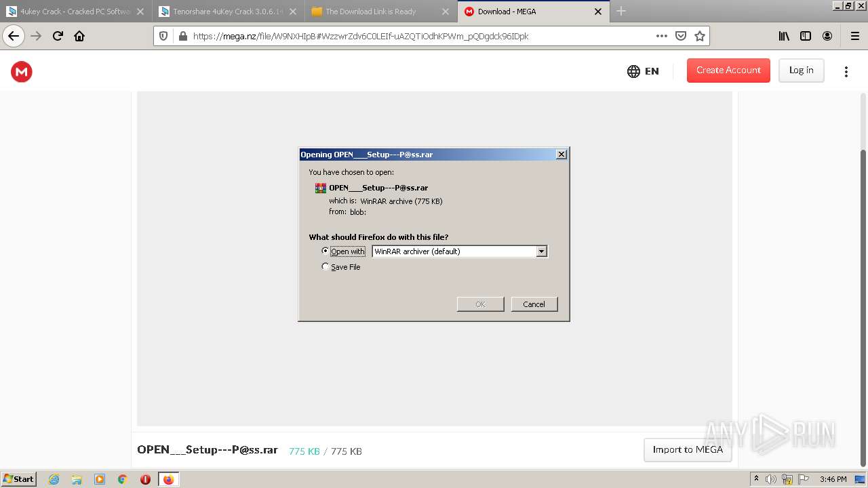Open the media player taskbar icon

tap(100, 479)
